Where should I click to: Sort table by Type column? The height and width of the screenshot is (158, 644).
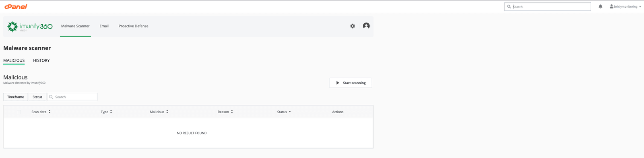[107, 112]
